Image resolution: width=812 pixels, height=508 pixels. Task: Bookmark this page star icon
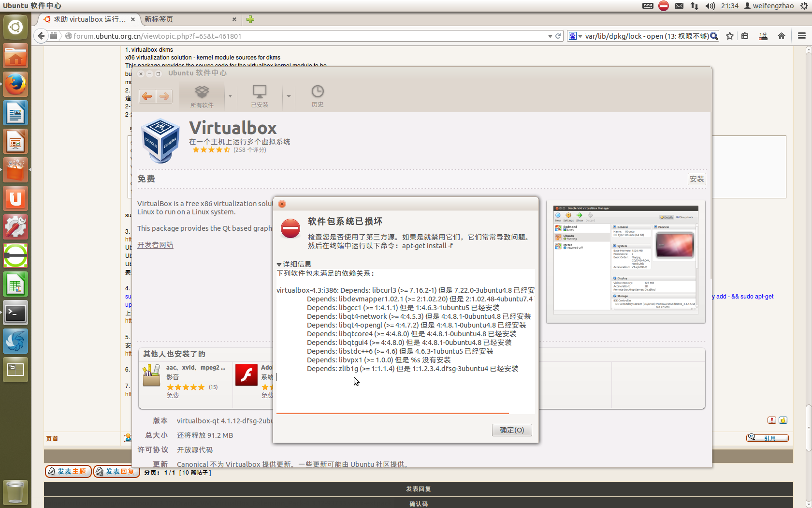tap(730, 36)
